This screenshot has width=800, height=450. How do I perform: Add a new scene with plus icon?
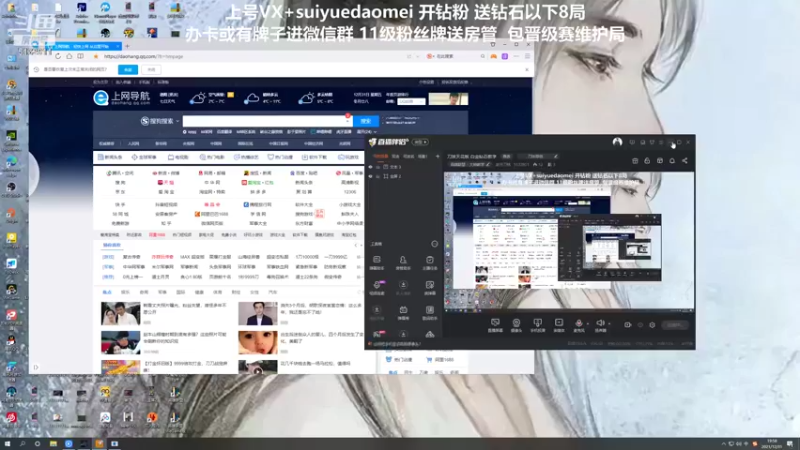click(x=437, y=156)
